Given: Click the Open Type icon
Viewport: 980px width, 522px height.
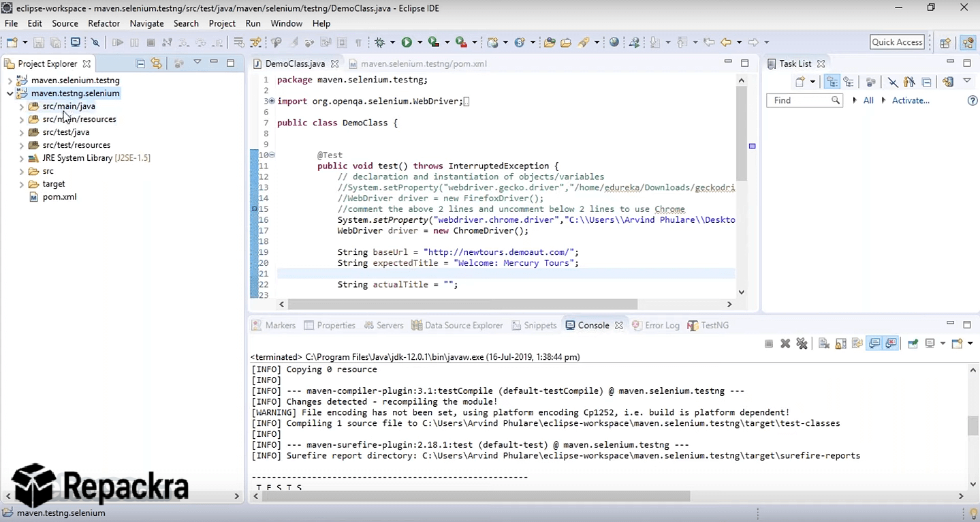Looking at the screenshot, I should 550,42.
